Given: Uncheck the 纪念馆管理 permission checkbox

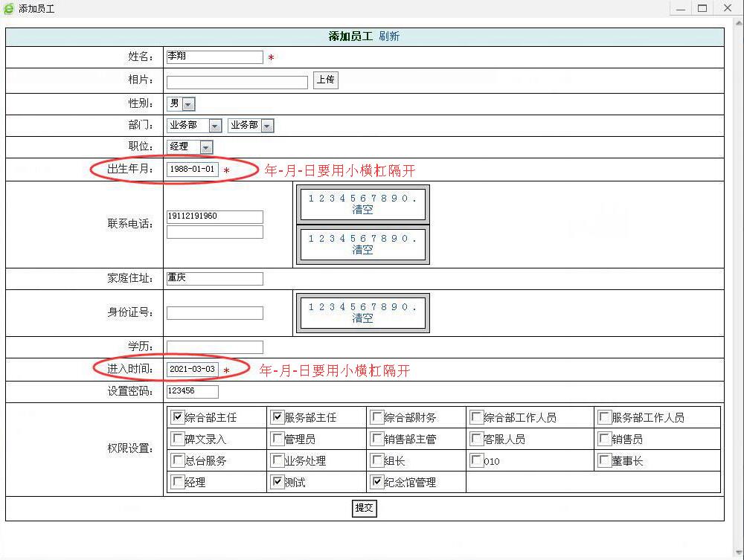Looking at the screenshot, I should pyautogui.click(x=377, y=482).
